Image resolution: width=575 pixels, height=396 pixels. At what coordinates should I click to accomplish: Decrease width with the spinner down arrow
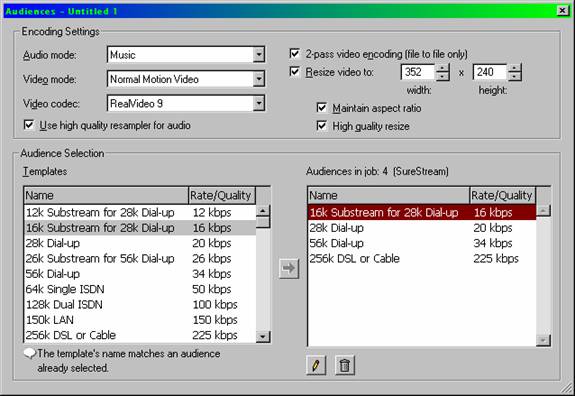point(443,76)
